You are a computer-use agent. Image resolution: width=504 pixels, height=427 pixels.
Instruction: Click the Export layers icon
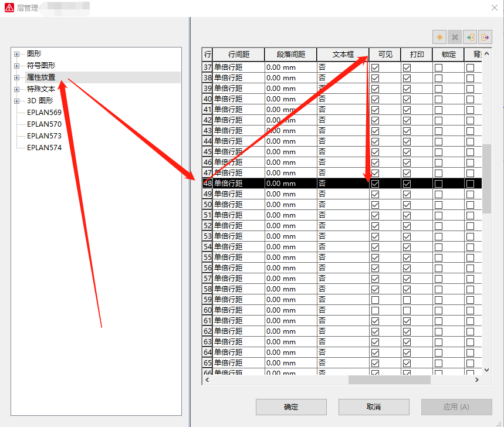pos(485,37)
